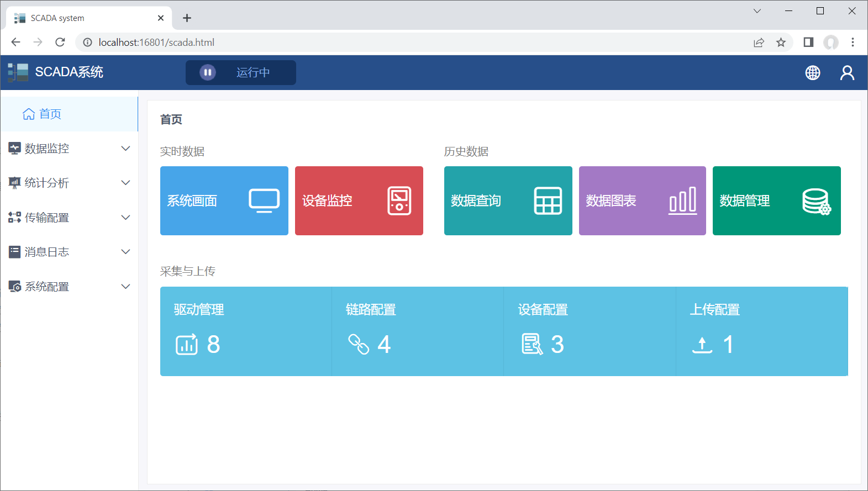Select 传输配置 sidebar menu item
This screenshot has height=491, width=868.
coord(69,218)
